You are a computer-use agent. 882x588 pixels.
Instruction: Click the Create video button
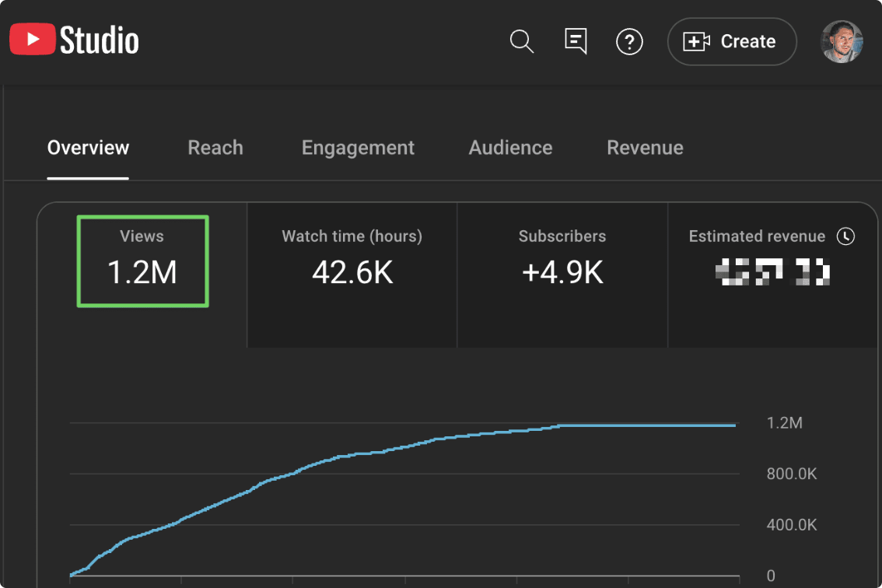[x=732, y=41]
